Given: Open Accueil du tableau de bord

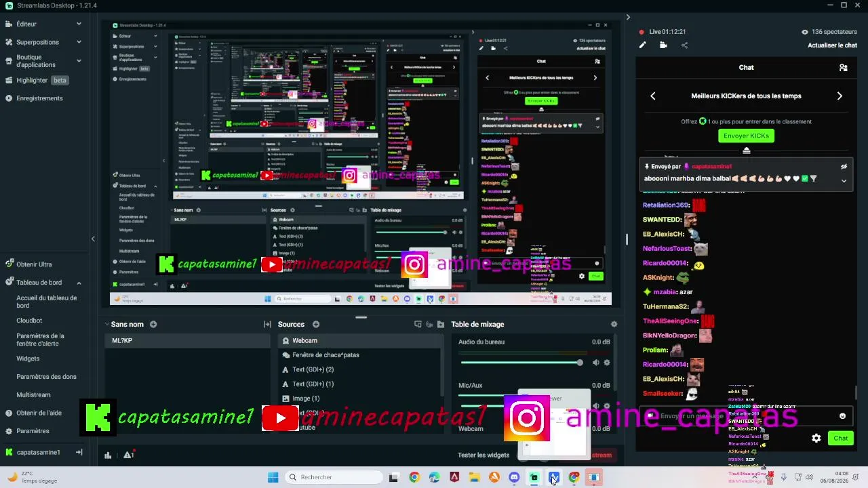Looking at the screenshot, I should click(47, 302).
